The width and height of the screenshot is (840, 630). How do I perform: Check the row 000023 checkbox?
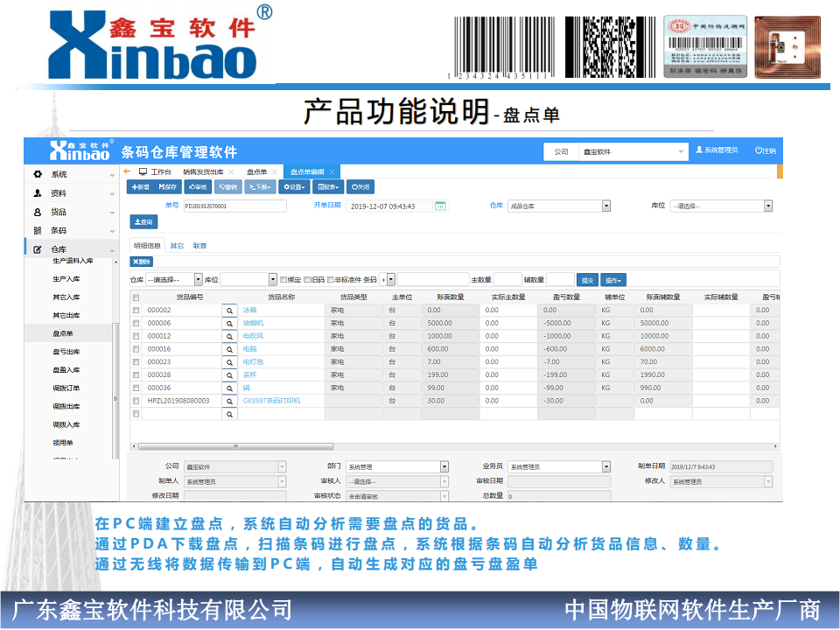(136, 362)
